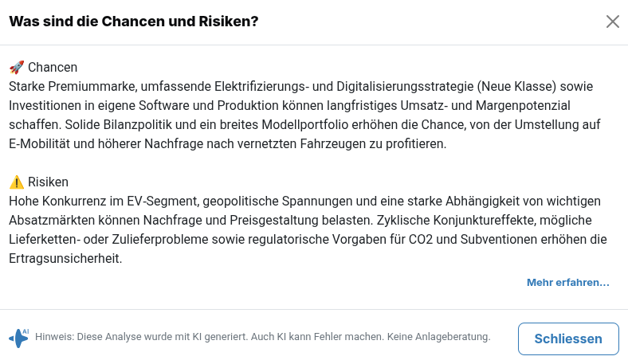Click the word "Ertragsunsicherheit."

65,259
